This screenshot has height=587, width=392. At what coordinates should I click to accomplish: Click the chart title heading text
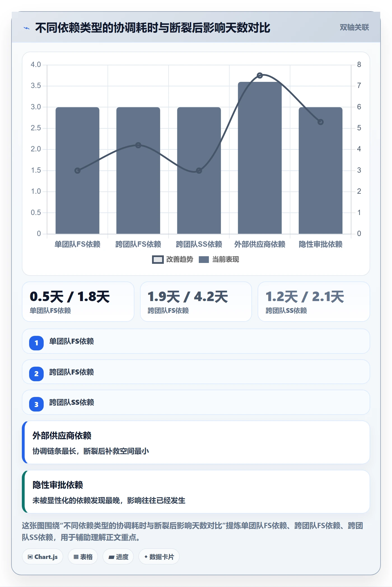coord(153,28)
